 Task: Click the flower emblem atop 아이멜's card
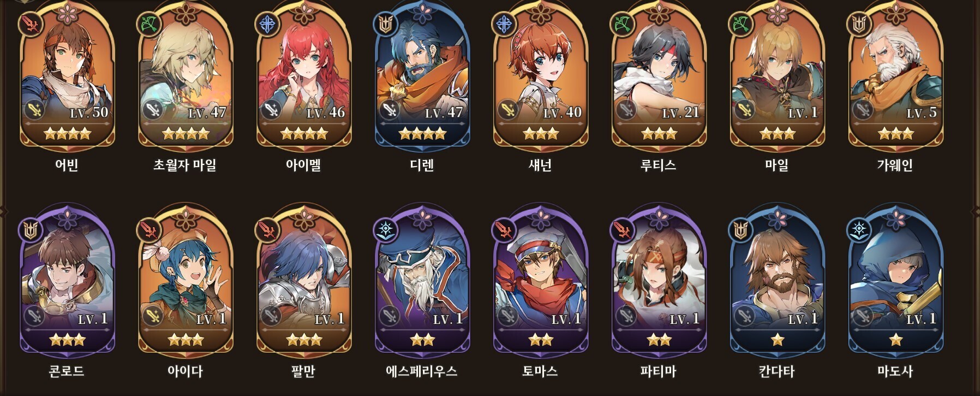[304, 13]
